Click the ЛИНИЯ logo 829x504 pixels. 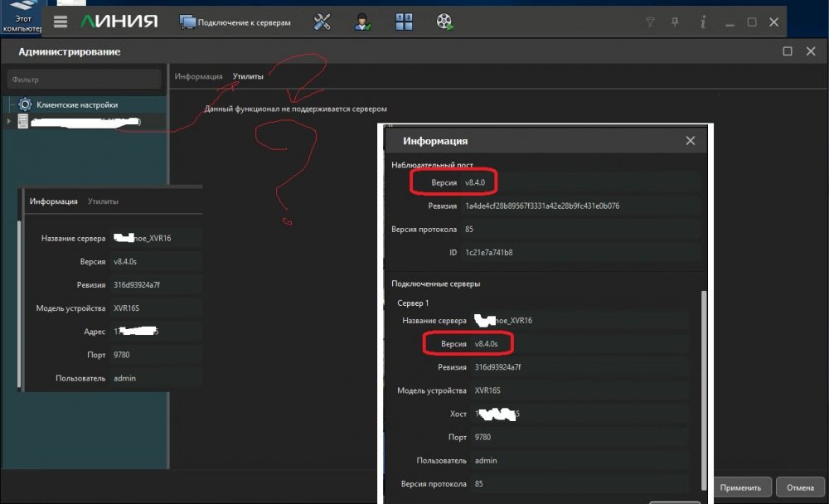[119, 22]
